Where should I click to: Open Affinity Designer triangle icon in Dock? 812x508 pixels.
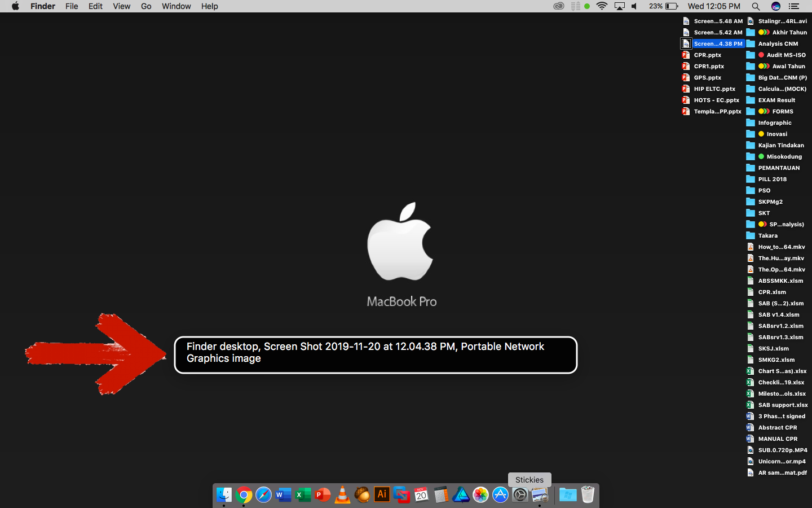(461, 495)
